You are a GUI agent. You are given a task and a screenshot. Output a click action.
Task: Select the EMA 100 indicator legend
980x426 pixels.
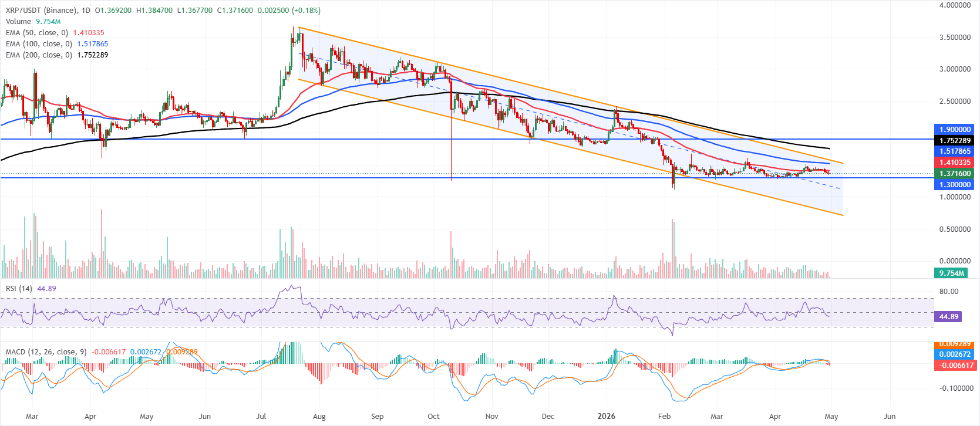(x=39, y=44)
